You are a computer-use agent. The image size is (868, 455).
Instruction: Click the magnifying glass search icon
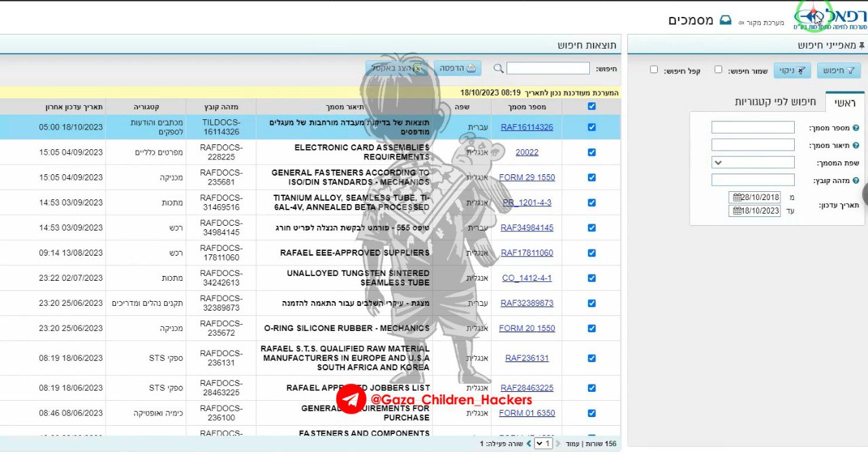point(498,68)
